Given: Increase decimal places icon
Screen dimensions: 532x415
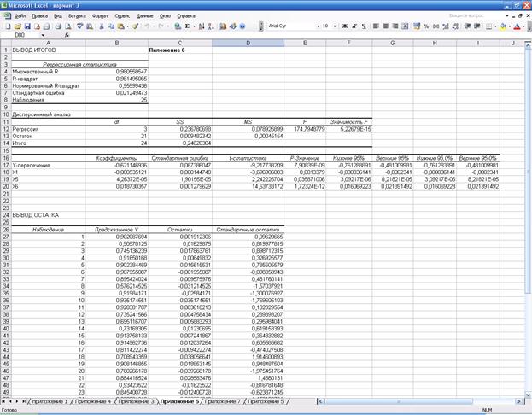Looking at the screenshot, I should coord(446,26).
